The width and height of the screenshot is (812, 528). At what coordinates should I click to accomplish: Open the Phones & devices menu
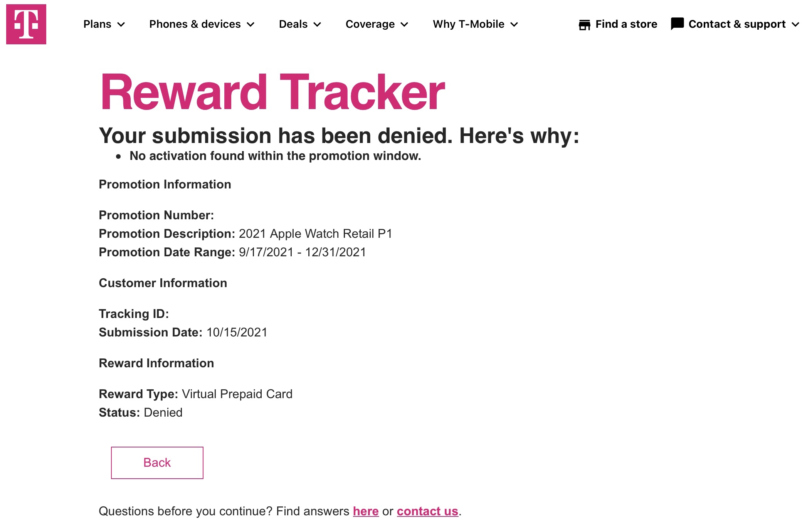point(195,24)
